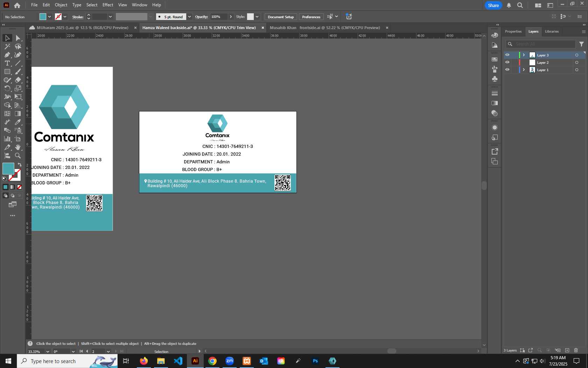The width and height of the screenshot is (588, 368).
Task: Choose the Column Graph tool
Action: tap(7, 139)
